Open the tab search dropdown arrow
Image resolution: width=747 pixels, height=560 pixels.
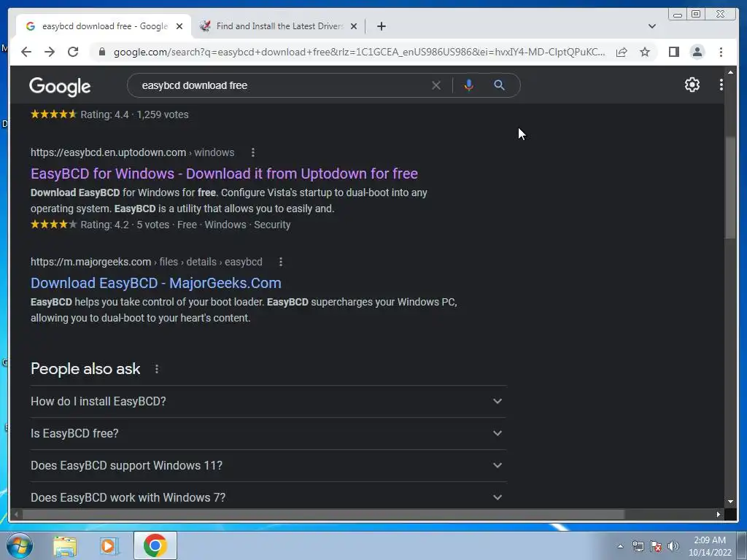tap(652, 26)
